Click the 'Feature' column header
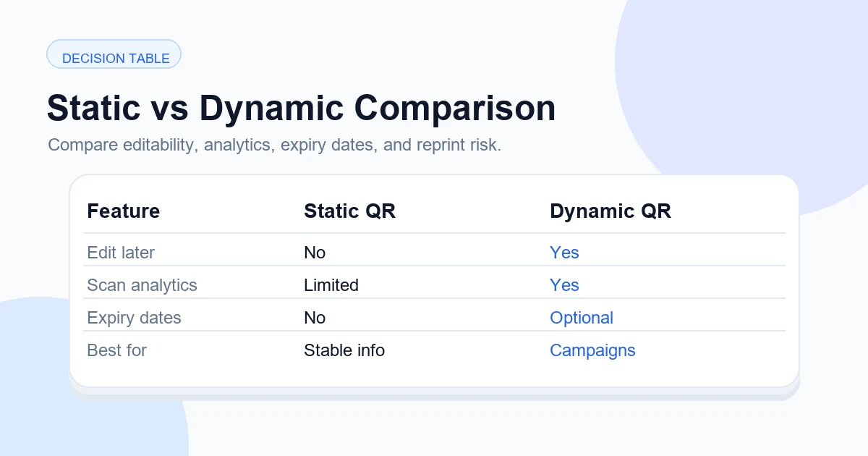The width and height of the screenshot is (868, 456). [x=123, y=211]
